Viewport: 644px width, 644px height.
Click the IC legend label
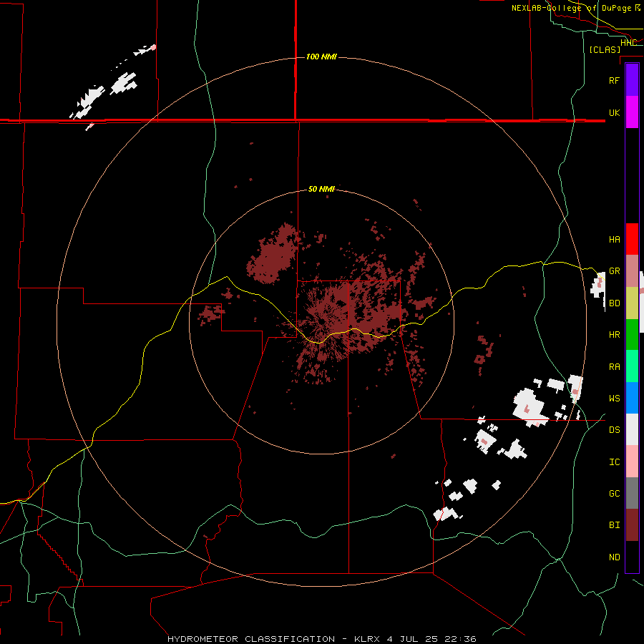pyautogui.click(x=615, y=462)
